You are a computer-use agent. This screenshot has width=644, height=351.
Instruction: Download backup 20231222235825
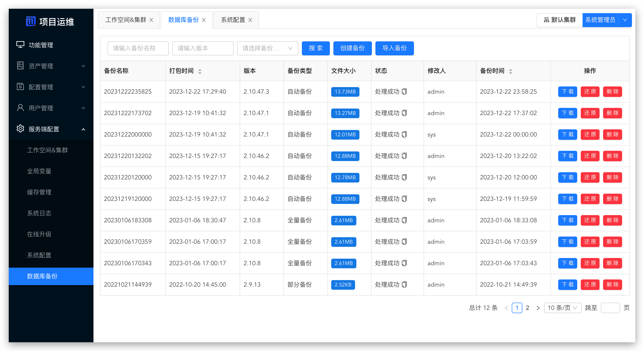[x=568, y=91]
